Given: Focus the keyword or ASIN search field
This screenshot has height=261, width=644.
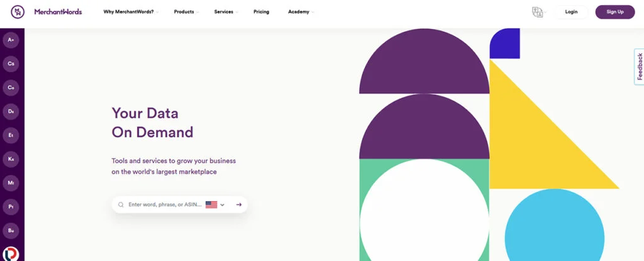Looking at the screenshot, I should tap(165, 204).
